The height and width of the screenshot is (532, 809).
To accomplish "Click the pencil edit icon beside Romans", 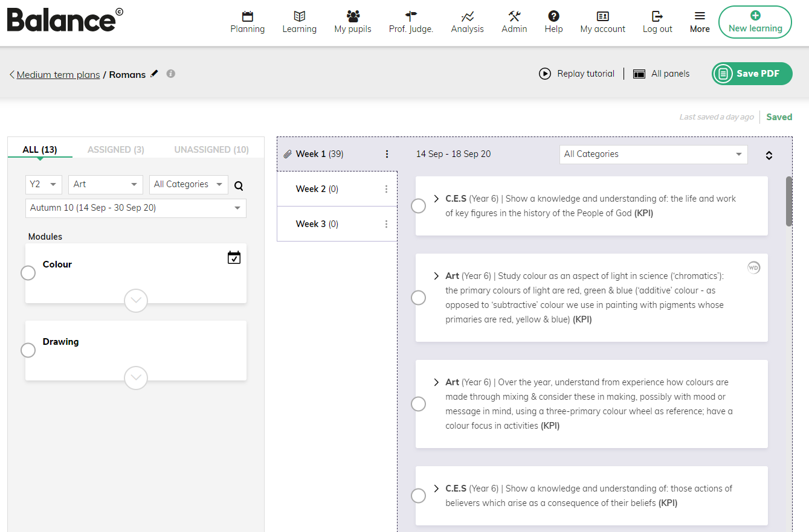I will tap(154, 74).
